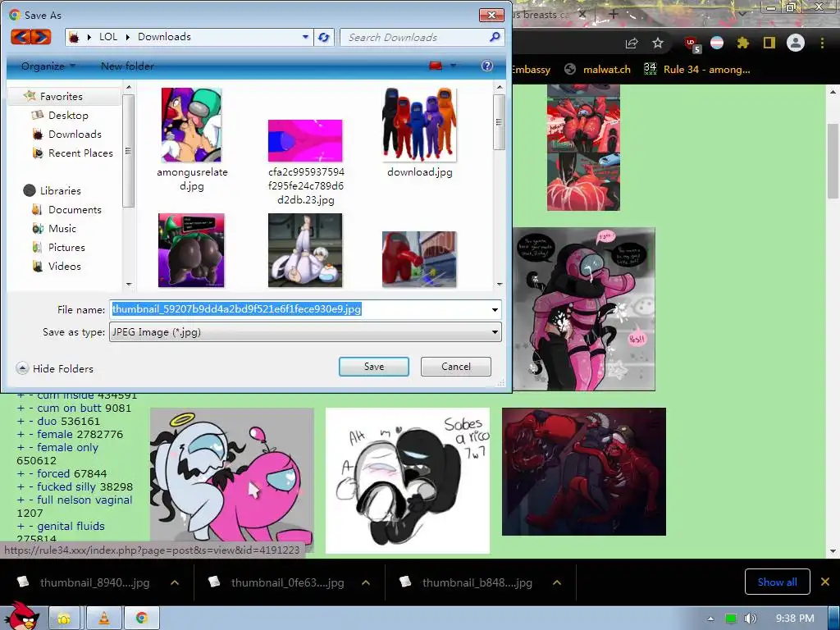This screenshot has height=630, width=840.
Task: Click the search magnifier in Save As
Action: 495,37
